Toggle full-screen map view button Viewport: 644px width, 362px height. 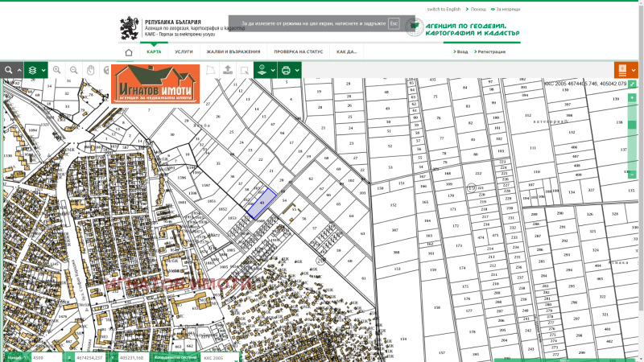(x=633, y=84)
